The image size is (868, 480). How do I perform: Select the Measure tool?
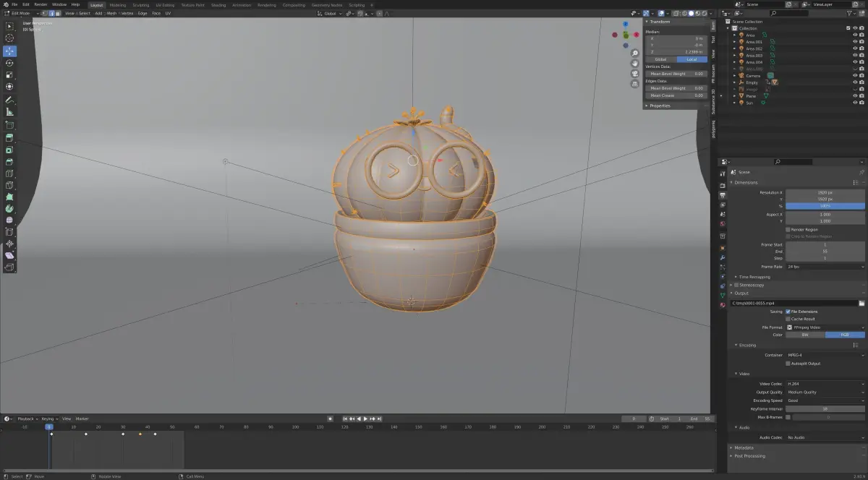pyautogui.click(x=9, y=111)
